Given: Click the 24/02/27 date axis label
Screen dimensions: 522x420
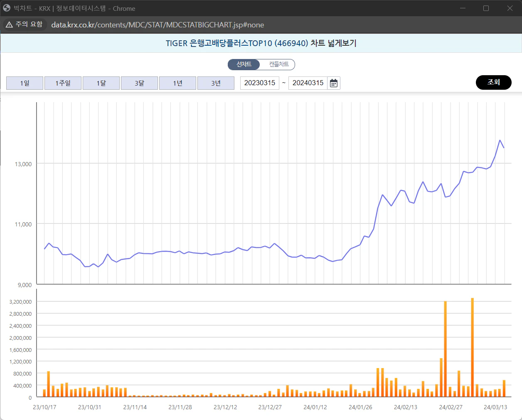Looking at the screenshot, I should [451, 408].
